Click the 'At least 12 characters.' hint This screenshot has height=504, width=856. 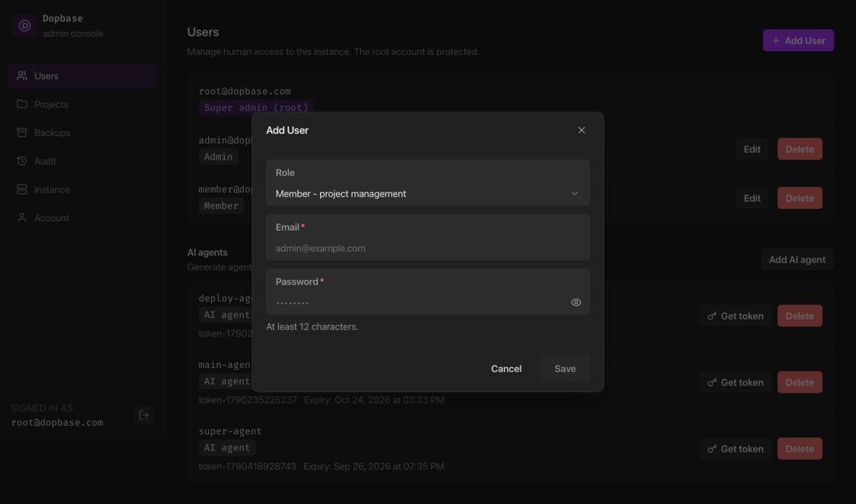click(312, 326)
